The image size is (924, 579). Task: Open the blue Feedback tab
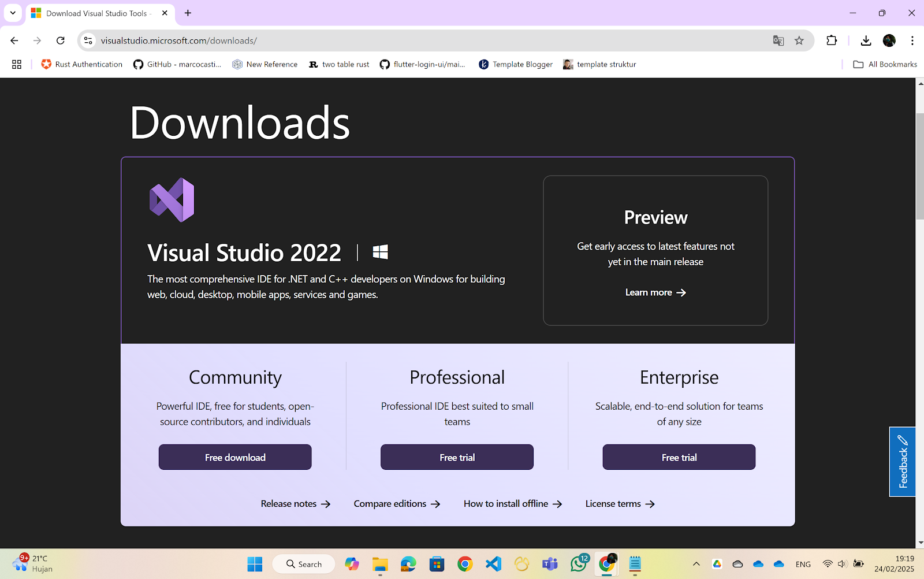tap(903, 462)
